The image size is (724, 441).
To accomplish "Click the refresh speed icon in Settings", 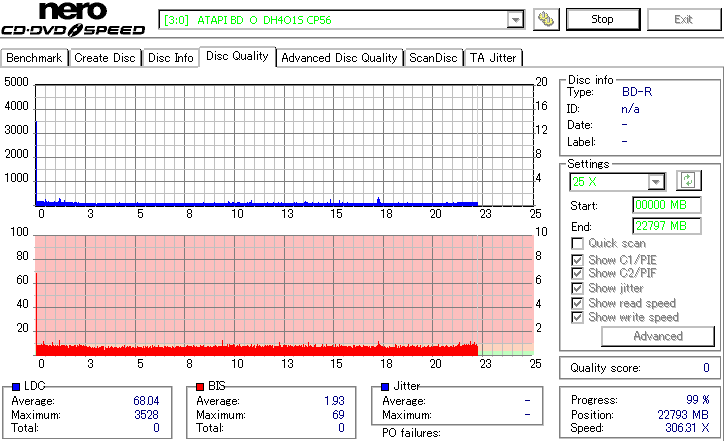I will (688, 180).
